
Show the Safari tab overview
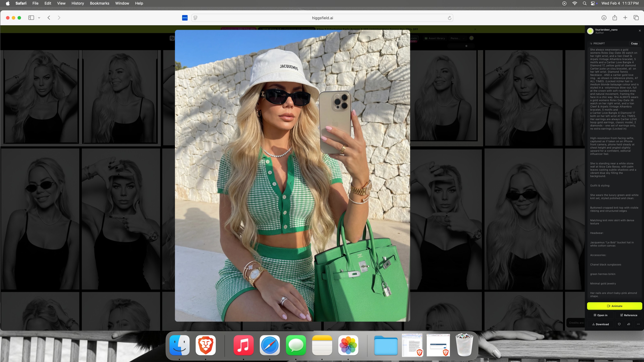point(636,18)
